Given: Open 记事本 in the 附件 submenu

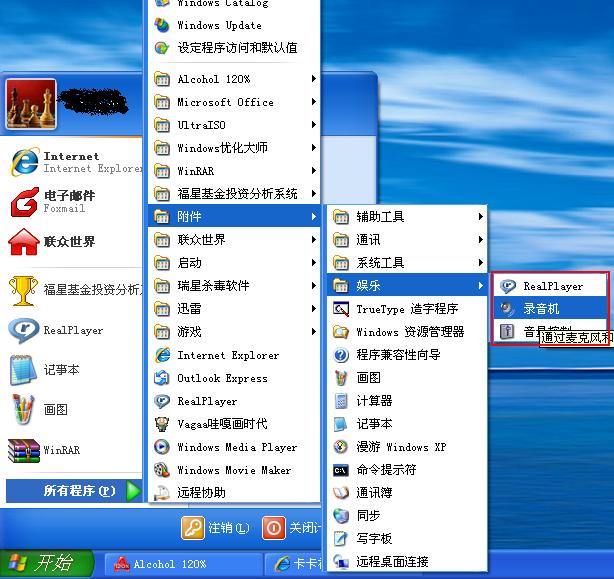Looking at the screenshot, I should click(407, 424).
